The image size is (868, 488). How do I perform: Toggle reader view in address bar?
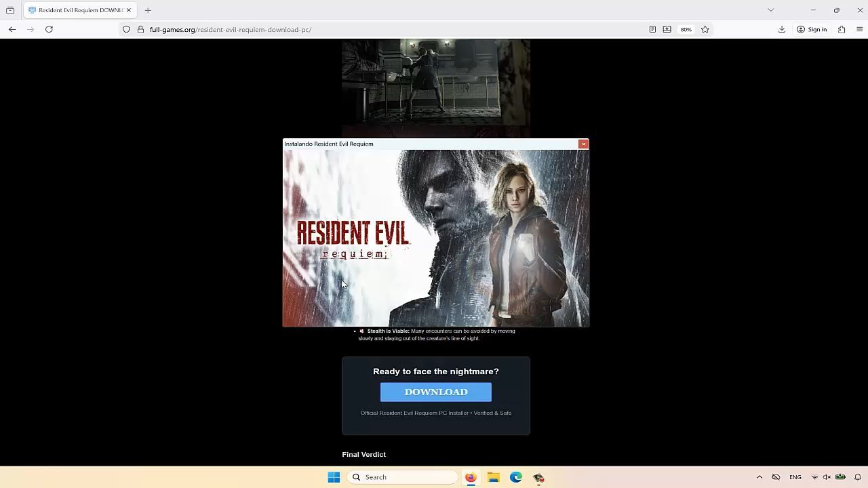[652, 29]
